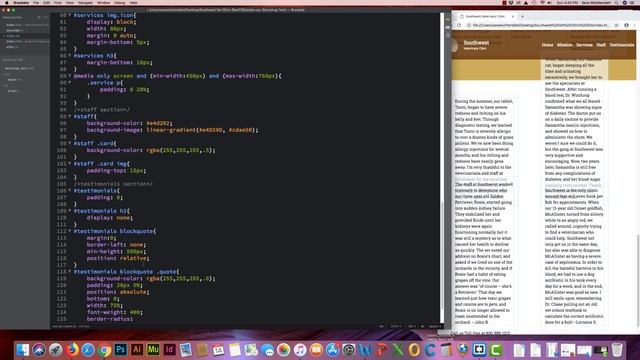640x360 pixels.
Task: Switch to Google Chrome in the dock
Action: tap(104, 350)
